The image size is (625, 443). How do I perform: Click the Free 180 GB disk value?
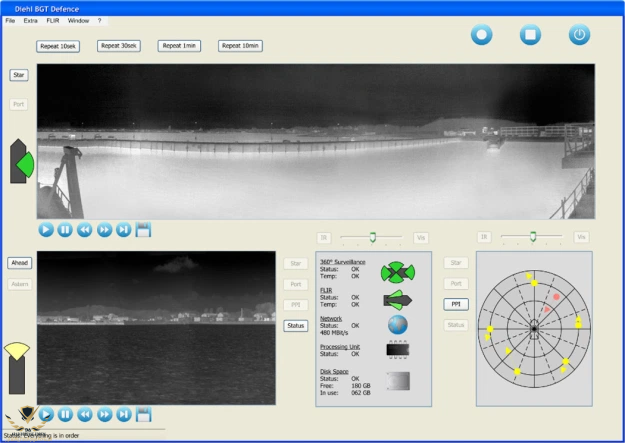click(361, 386)
